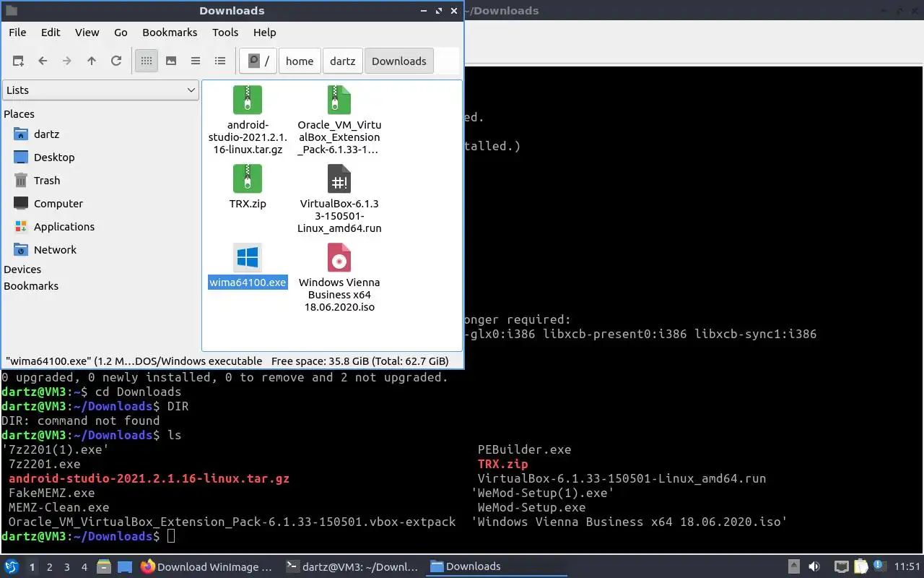Switch to virtual desktop 1
Viewport: 924px width, 578px height.
pos(32,567)
